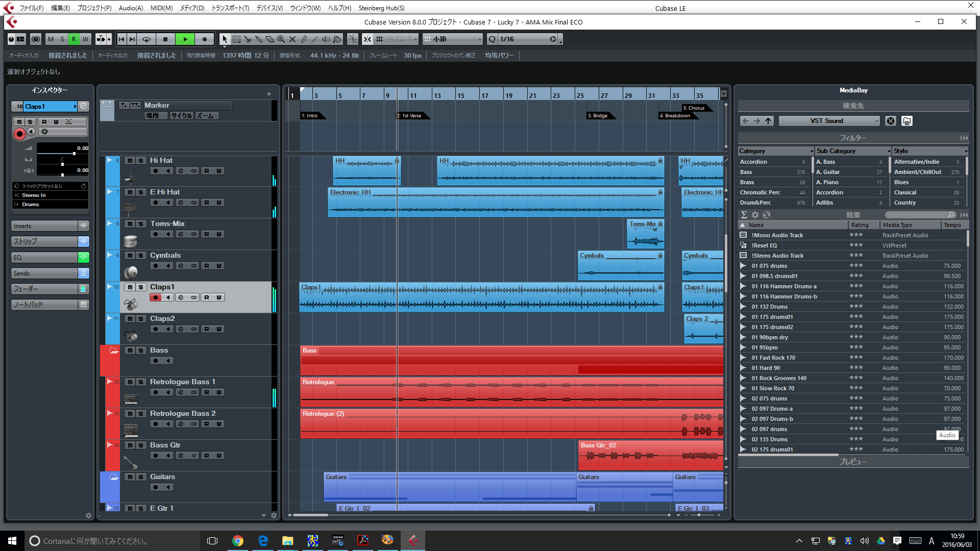Image resolution: width=980 pixels, height=551 pixels.
Task: Select the Line tool
Action: point(315,39)
